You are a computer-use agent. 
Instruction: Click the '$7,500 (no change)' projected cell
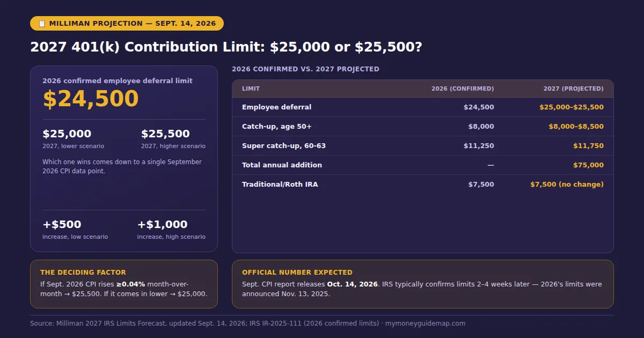point(567,184)
